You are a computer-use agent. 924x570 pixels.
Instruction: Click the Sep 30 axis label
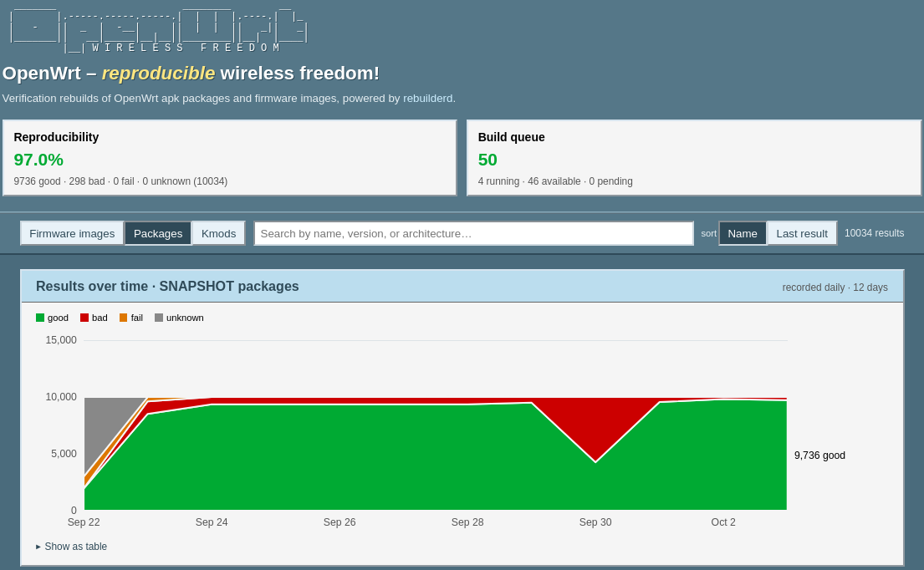(595, 522)
